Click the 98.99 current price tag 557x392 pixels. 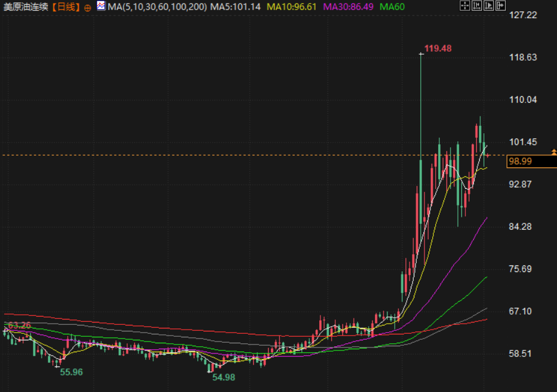click(x=531, y=162)
